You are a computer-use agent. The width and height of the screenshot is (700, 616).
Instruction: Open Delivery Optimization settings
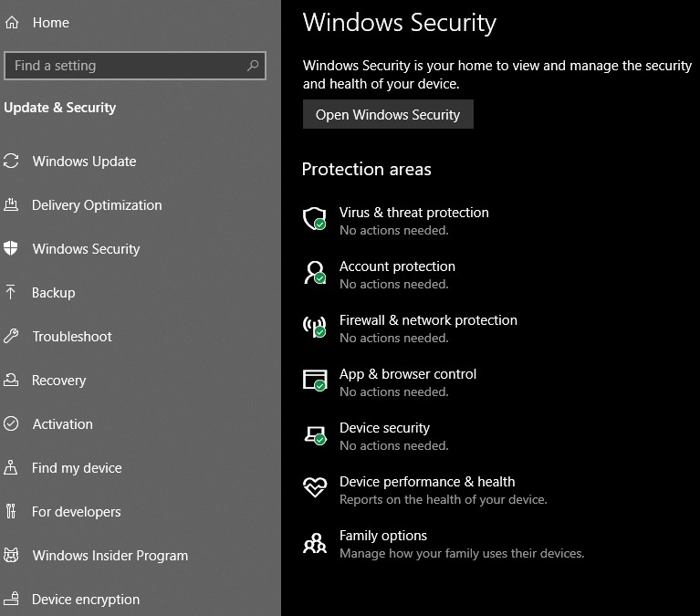(x=97, y=205)
